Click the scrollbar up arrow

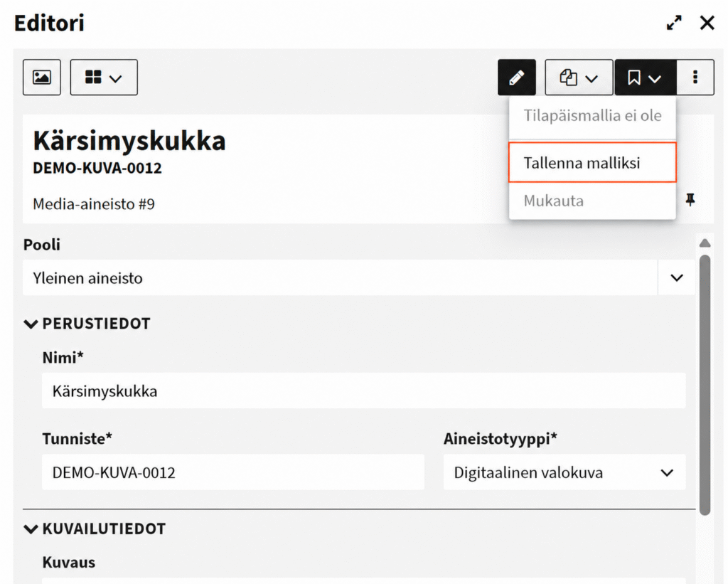point(705,243)
